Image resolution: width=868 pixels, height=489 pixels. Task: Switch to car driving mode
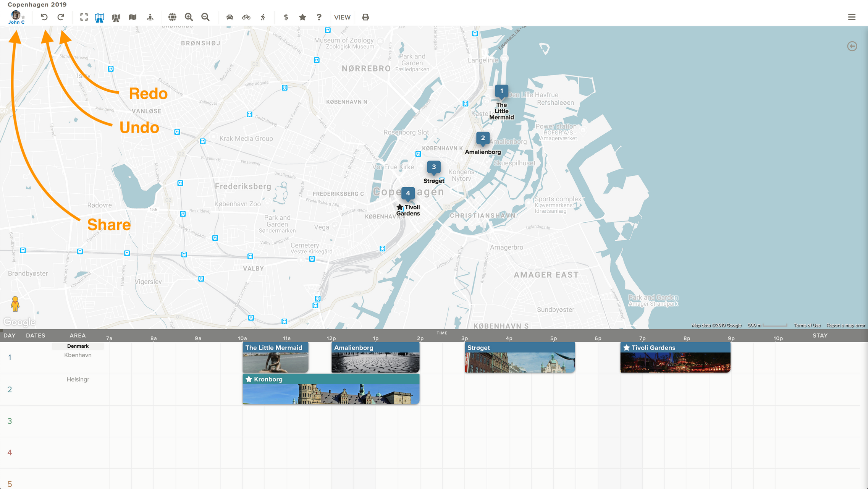click(x=230, y=17)
